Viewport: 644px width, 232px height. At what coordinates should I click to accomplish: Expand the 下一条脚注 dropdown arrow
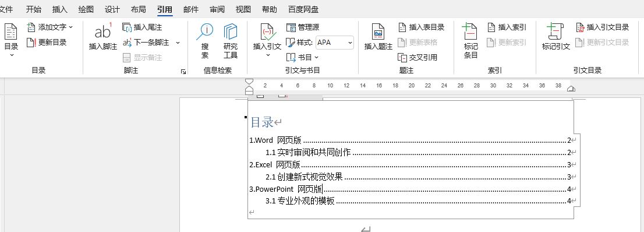[178, 43]
